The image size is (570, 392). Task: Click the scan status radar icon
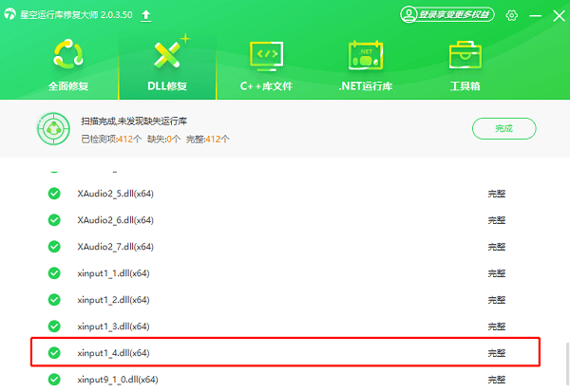(x=53, y=128)
